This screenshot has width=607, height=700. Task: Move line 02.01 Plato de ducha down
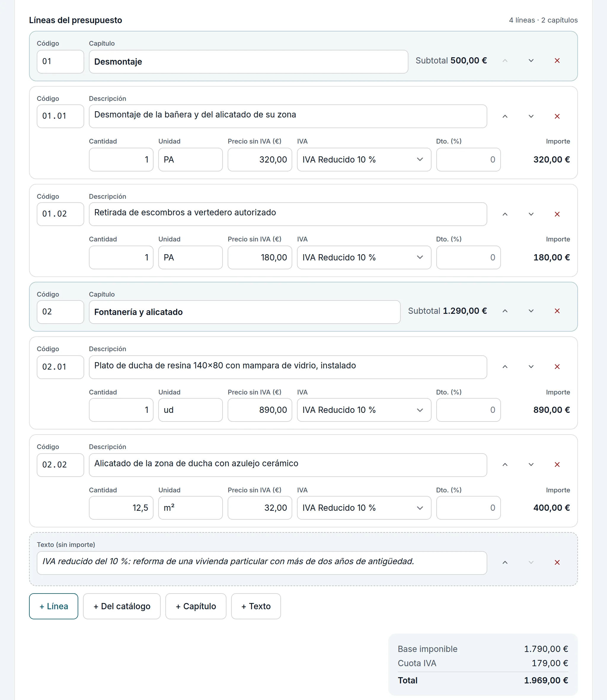(531, 367)
